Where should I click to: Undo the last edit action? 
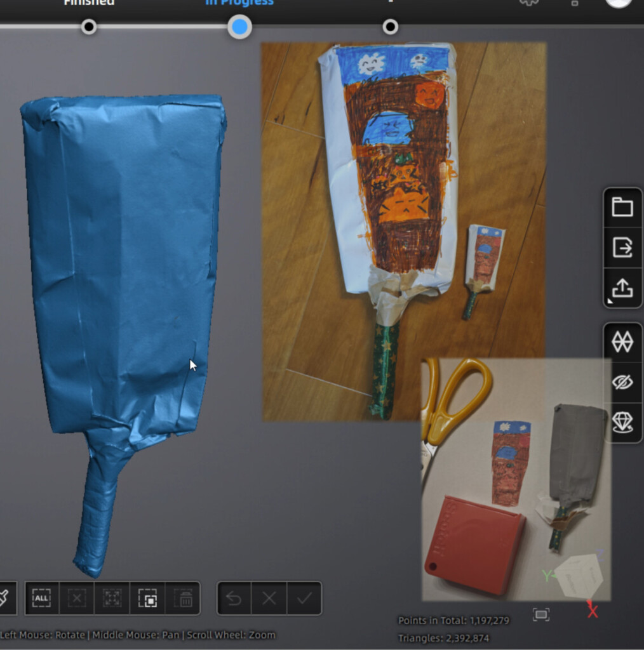pos(234,598)
